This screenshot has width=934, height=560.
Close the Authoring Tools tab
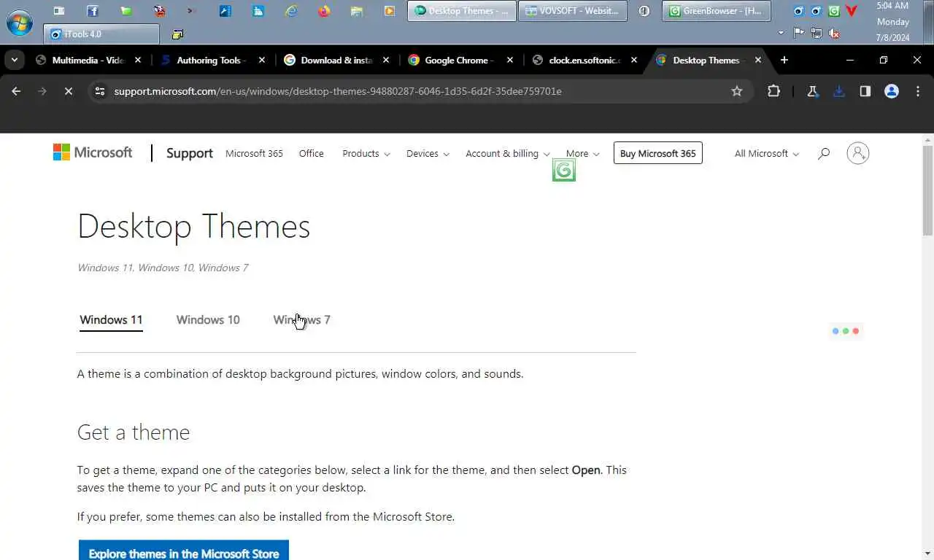tap(262, 60)
